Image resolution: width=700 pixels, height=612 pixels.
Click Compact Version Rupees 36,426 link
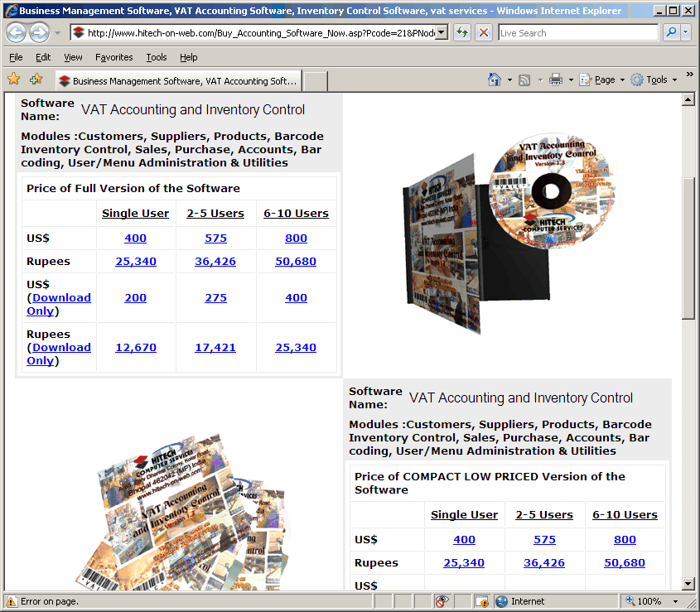tap(544, 563)
